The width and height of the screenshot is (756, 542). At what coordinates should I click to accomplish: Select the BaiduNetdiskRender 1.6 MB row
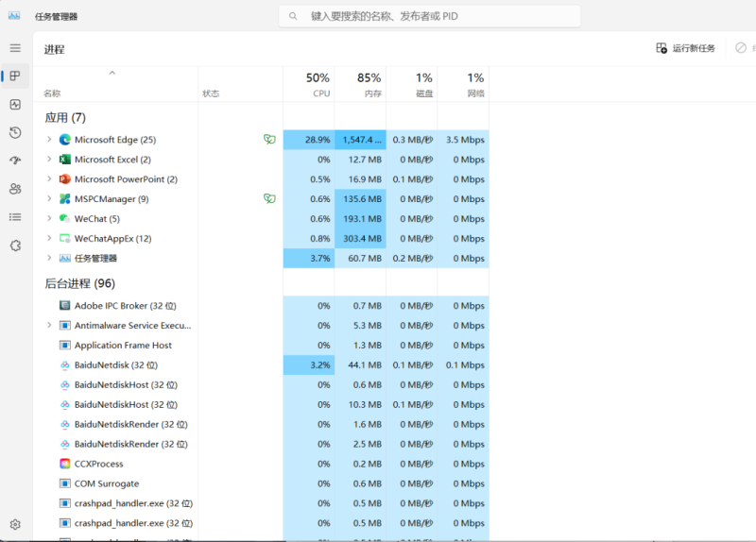tap(262, 425)
